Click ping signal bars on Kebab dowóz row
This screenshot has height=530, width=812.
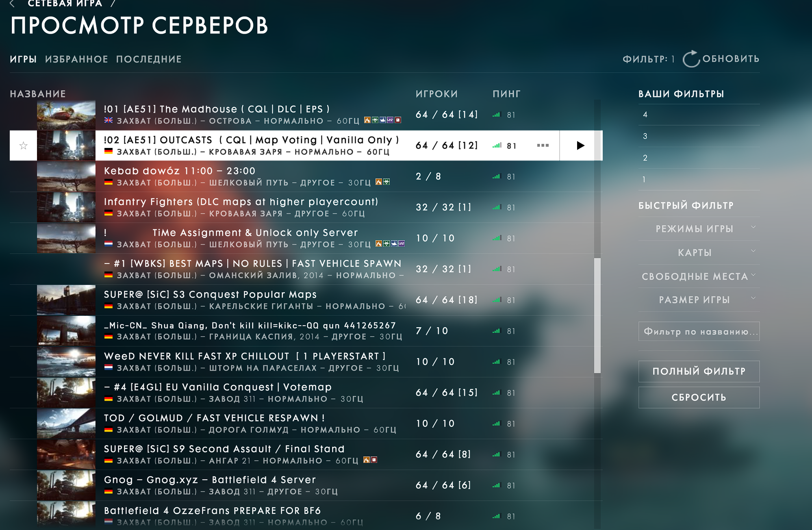click(497, 176)
